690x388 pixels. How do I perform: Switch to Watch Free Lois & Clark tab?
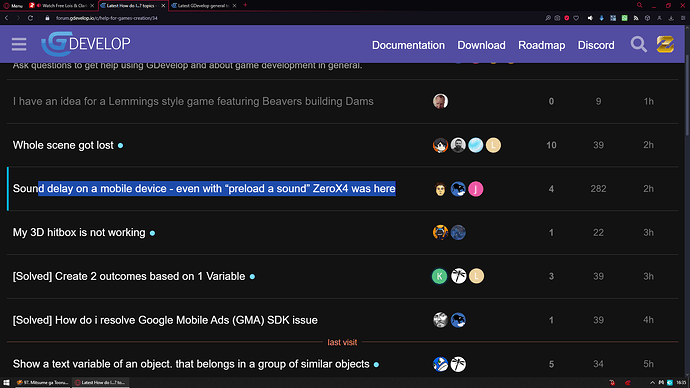62,5
